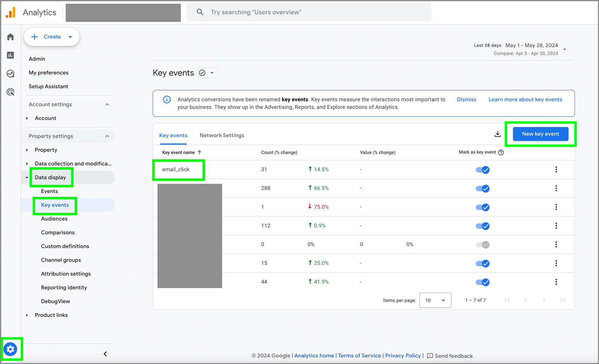Toggle key event switch for 75.0% decrease row
This screenshot has height=364, width=599.
tap(482, 207)
